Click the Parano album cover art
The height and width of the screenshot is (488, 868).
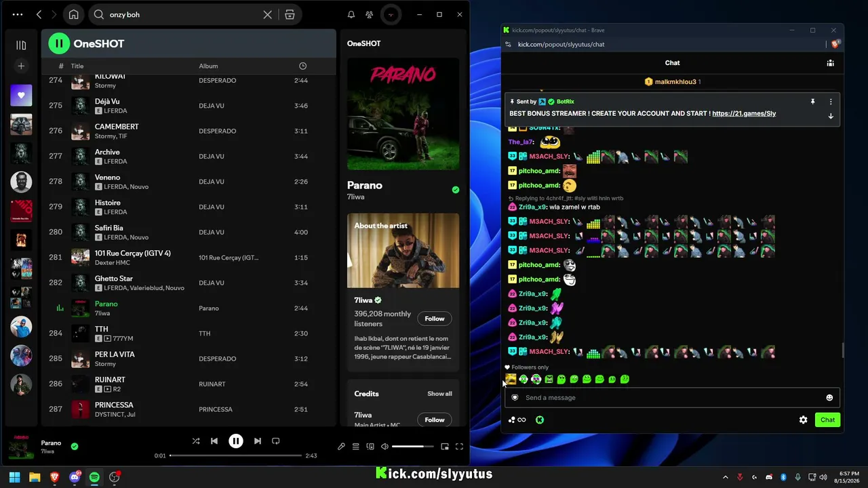tap(403, 114)
